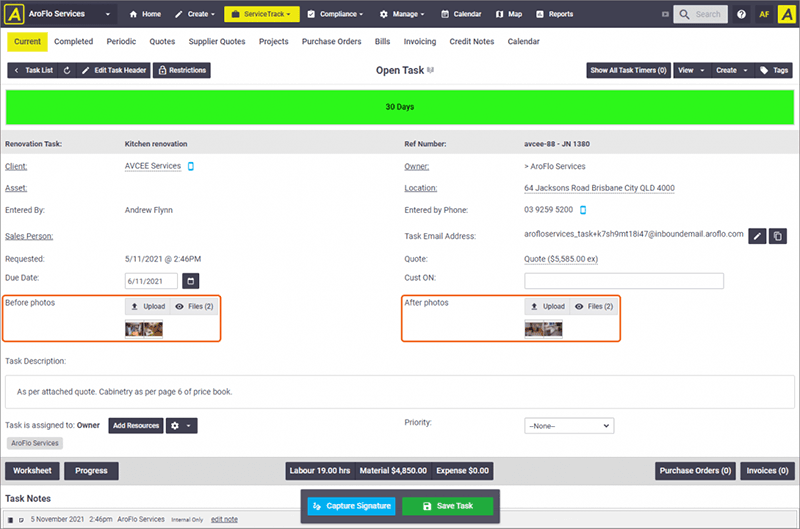This screenshot has width=800, height=529.
Task: Open the Compliance menu
Action: pyautogui.click(x=335, y=14)
